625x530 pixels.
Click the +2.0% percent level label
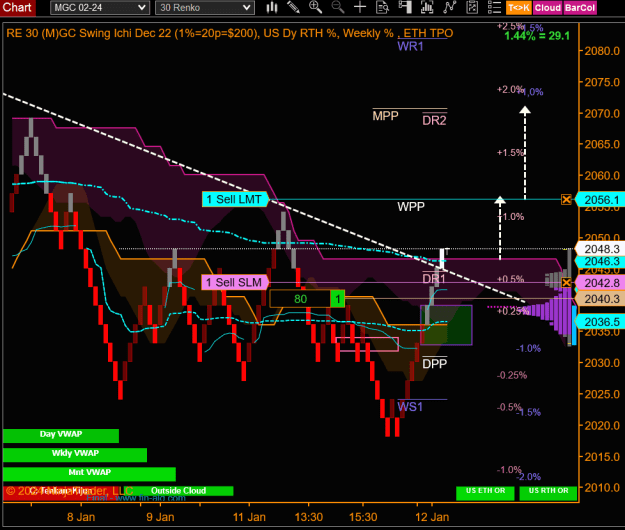click(509, 90)
